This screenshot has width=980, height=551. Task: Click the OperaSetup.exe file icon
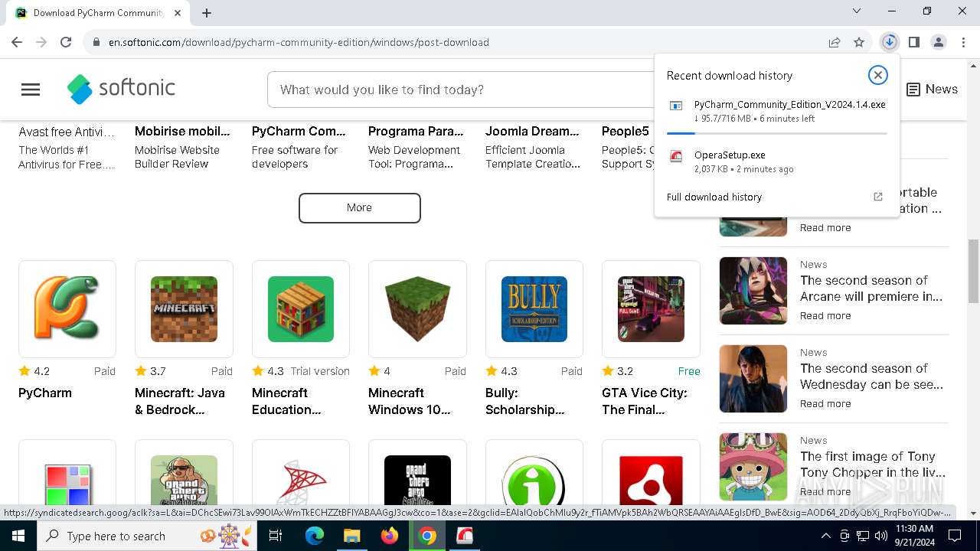(x=676, y=156)
